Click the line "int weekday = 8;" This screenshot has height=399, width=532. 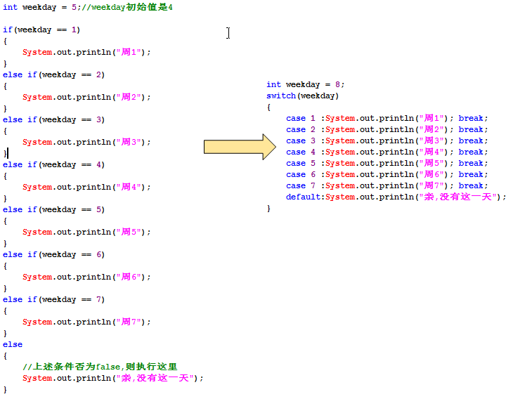coord(306,84)
